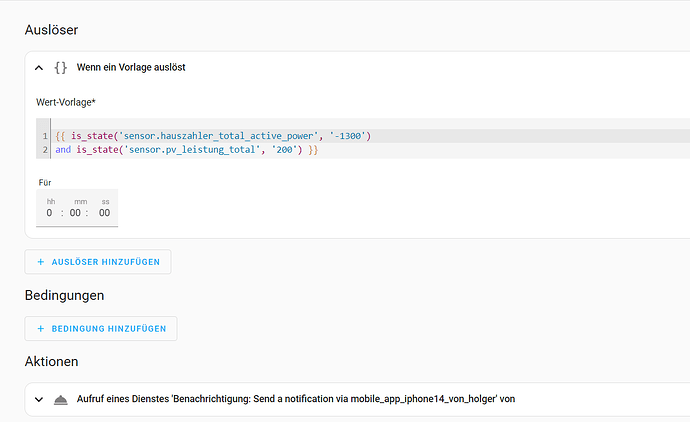
Task: Click the 'Auslöser' section heading
Action: pos(51,29)
